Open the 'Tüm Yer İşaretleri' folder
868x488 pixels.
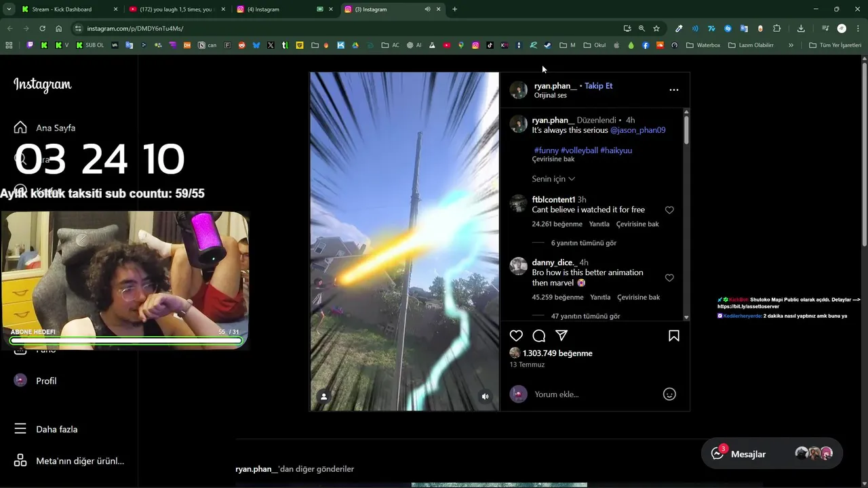point(835,45)
